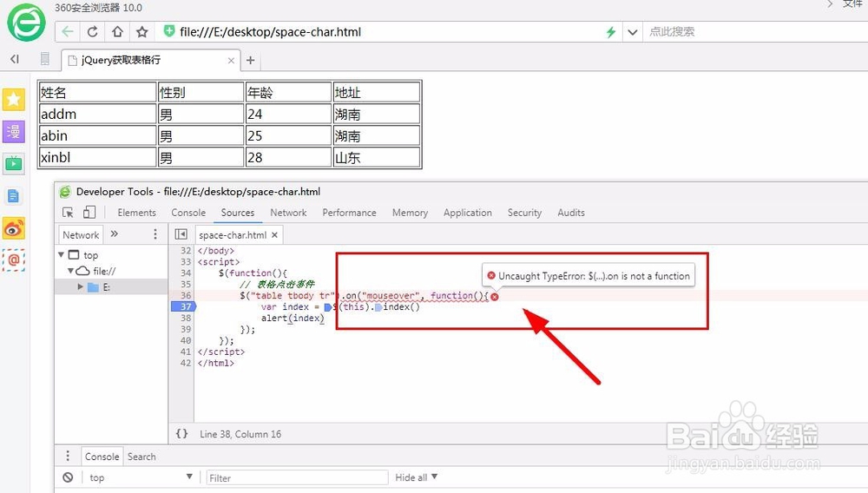The height and width of the screenshot is (493, 868).
Task: Select the Sources panel tab
Action: pyautogui.click(x=238, y=213)
